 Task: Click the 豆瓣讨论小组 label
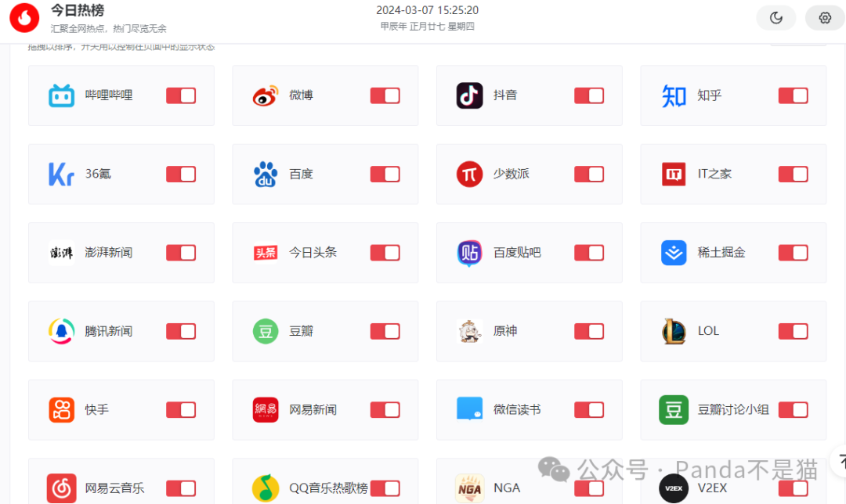point(733,409)
